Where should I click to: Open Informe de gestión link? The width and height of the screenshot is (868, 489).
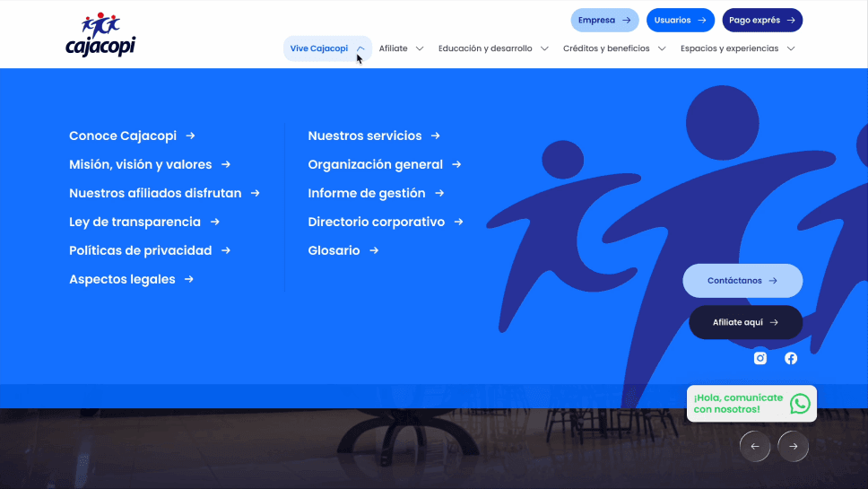coord(367,193)
